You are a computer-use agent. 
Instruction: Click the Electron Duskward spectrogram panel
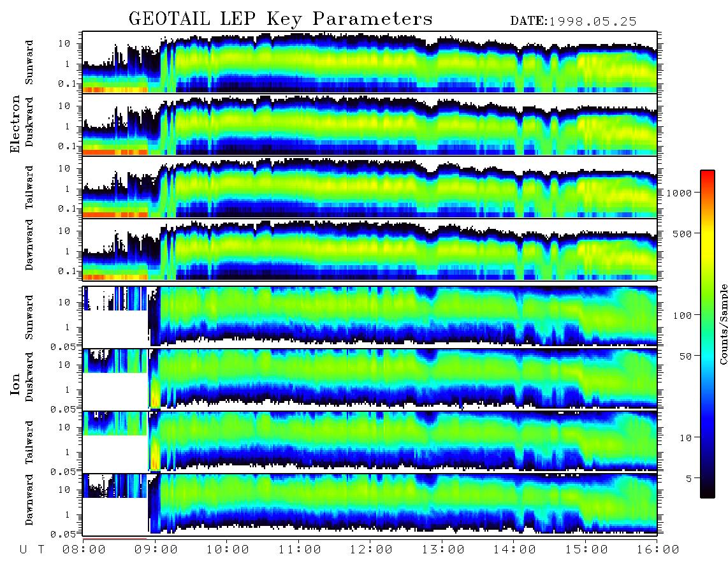pos(370,124)
